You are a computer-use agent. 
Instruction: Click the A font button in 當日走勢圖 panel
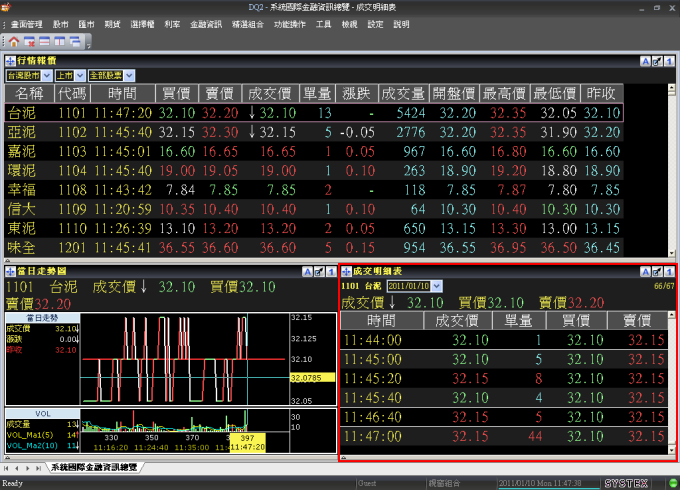pyautogui.click(x=307, y=272)
